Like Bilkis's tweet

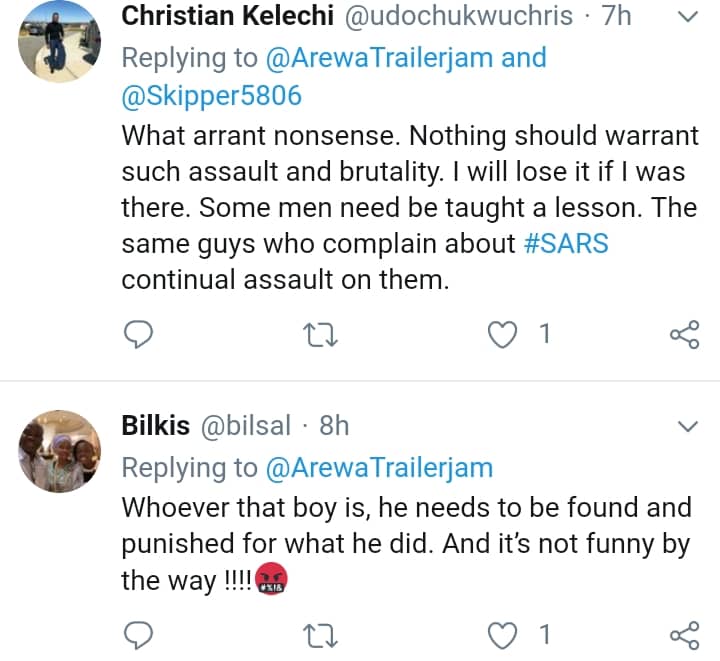click(x=500, y=634)
